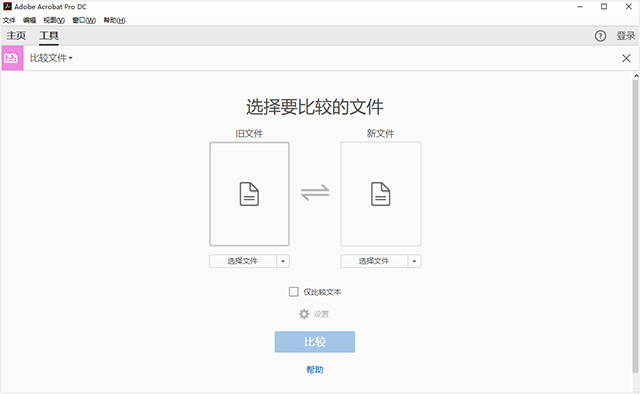Viewport: 640px width, 394px height.
Task: Minimize the Acrobat window
Action: [x=580, y=7]
